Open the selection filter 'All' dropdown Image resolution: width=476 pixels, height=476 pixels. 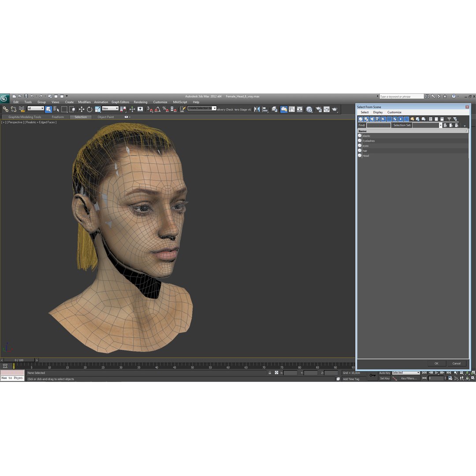(x=36, y=108)
